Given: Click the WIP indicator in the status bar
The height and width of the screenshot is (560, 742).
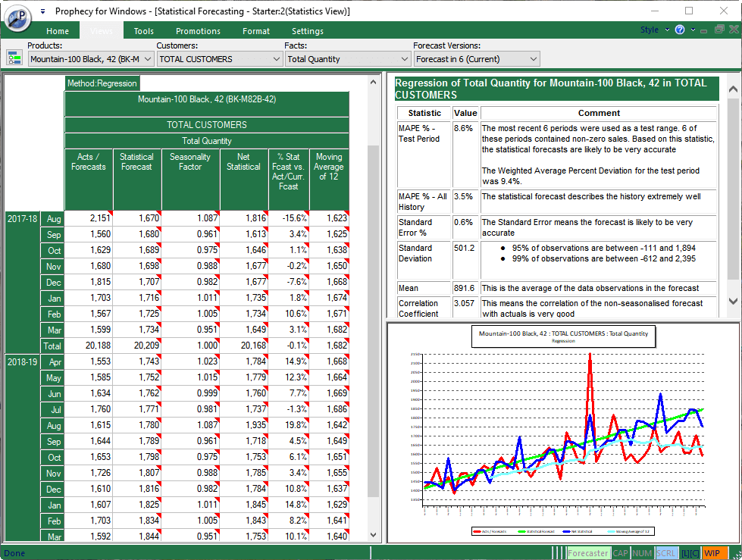Looking at the screenshot, I should (x=715, y=553).
